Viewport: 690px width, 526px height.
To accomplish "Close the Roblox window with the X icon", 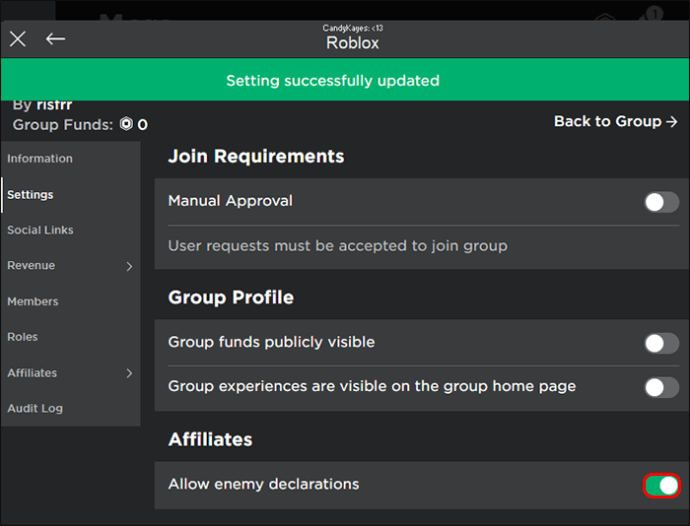I will point(18,39).
